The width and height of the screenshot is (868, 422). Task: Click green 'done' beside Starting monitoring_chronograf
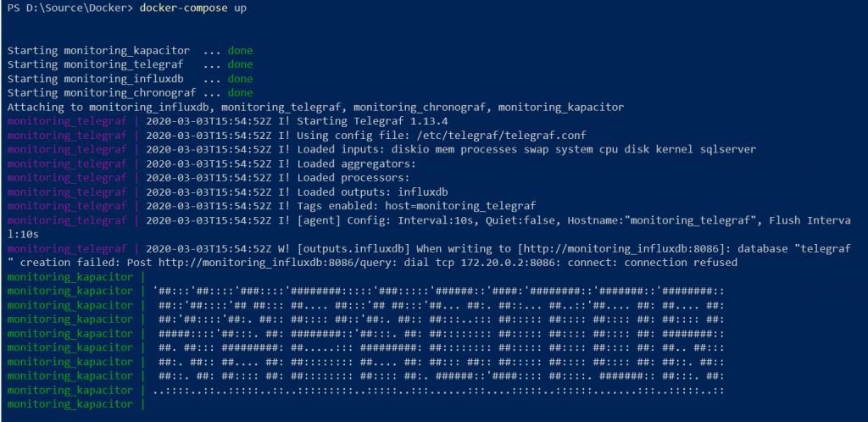click(x=240, y=93)
